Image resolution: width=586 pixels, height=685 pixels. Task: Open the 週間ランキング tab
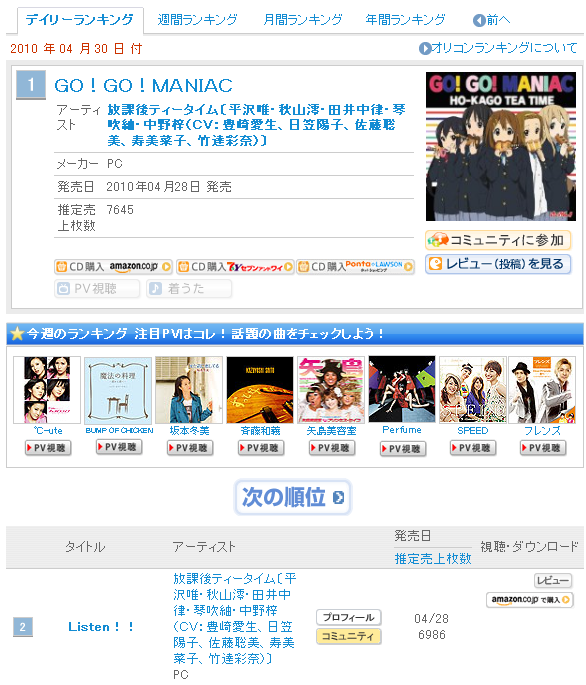(x=197, y=20)
